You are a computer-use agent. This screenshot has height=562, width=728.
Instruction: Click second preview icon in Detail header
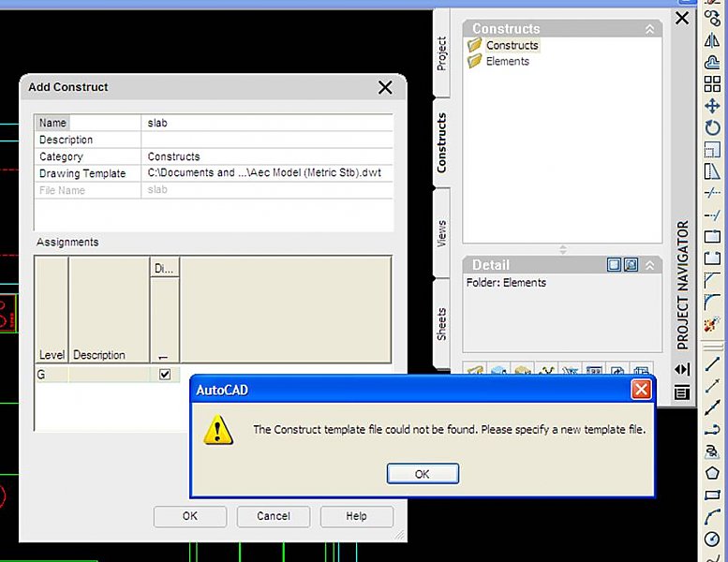631,265
